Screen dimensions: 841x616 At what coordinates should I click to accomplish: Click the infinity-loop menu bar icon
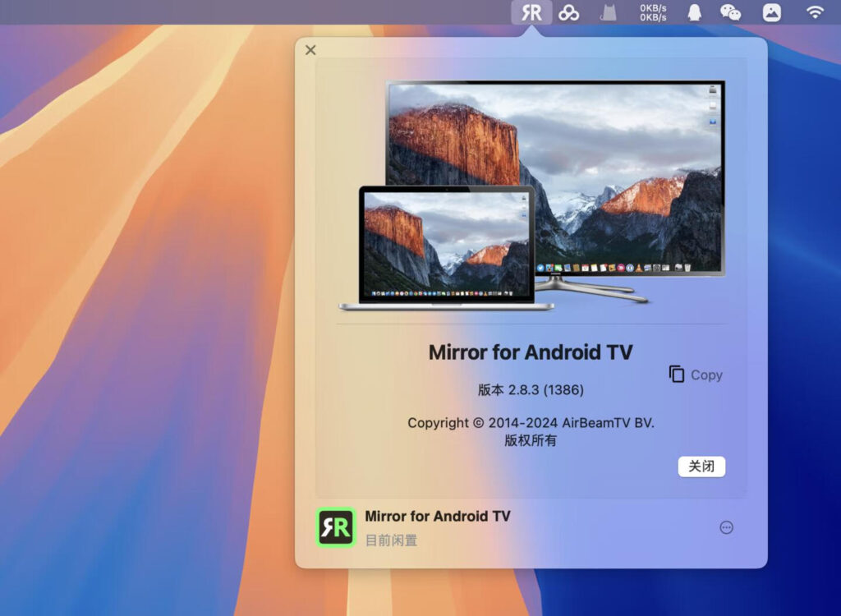click(x=569, y=12)
